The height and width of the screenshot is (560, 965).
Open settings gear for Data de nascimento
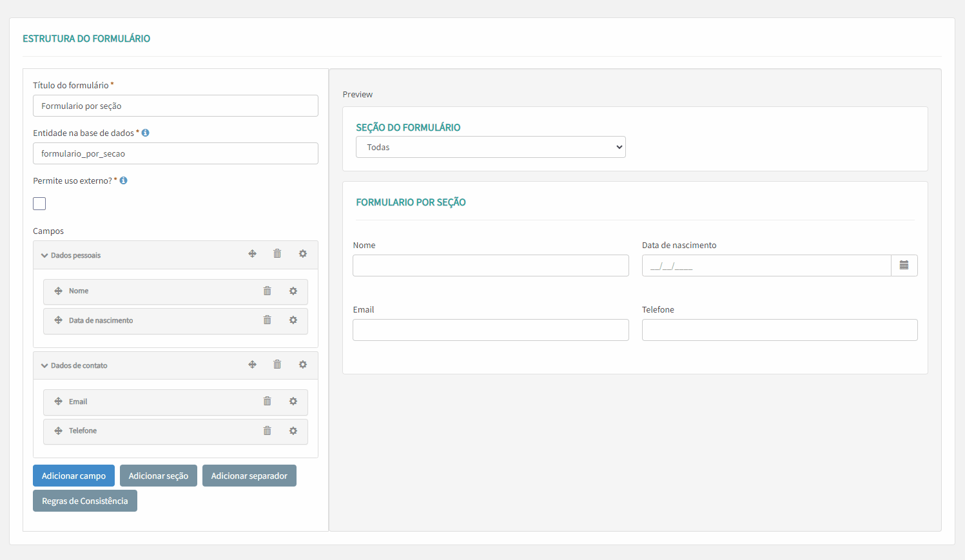293,320
